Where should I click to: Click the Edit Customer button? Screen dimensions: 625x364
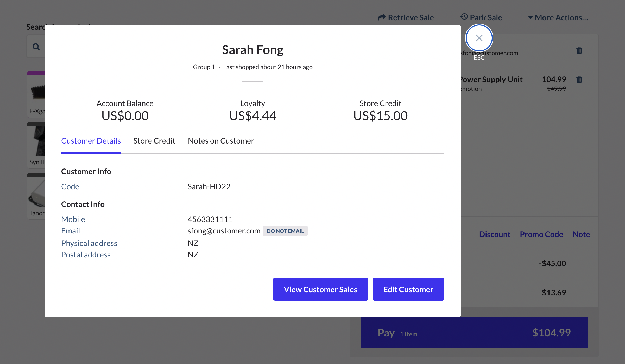[x=408, y=289]
